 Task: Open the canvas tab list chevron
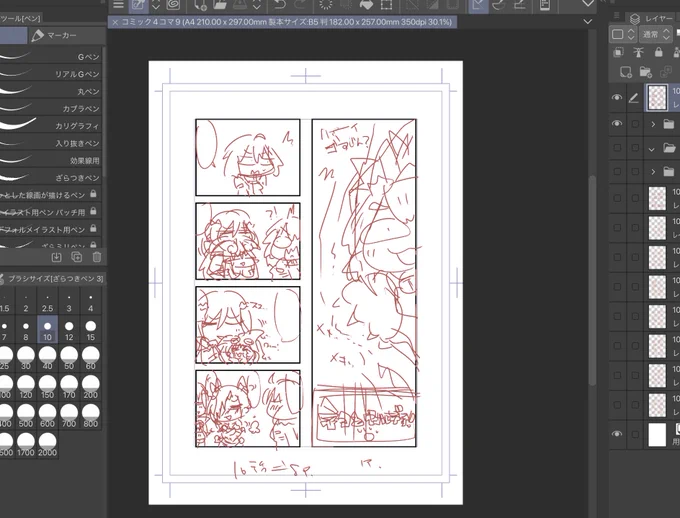tap(588, 22)
